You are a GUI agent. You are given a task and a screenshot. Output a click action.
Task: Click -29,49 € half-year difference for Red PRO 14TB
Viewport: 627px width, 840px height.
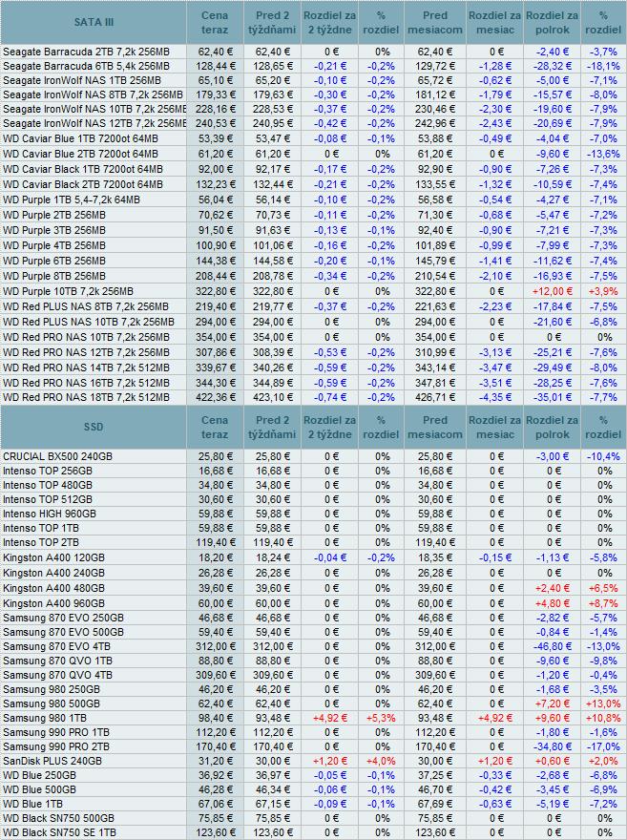(553, 368)
